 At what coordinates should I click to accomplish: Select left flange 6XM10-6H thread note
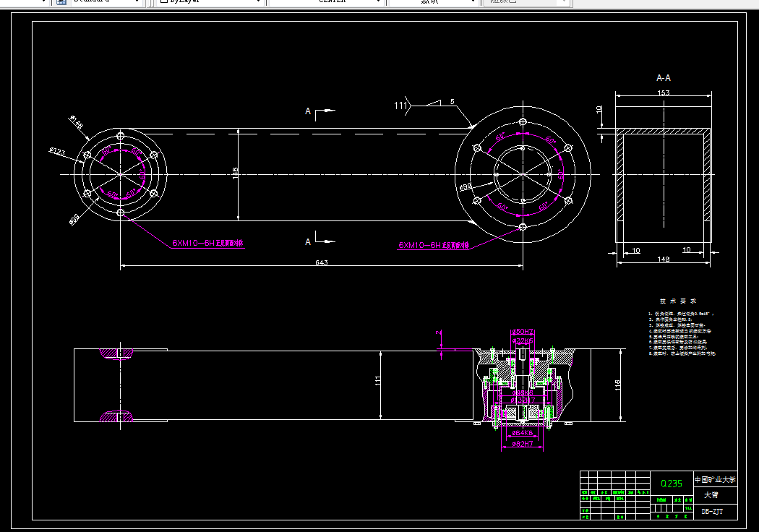pyautogui.click(x=207, y=243)
